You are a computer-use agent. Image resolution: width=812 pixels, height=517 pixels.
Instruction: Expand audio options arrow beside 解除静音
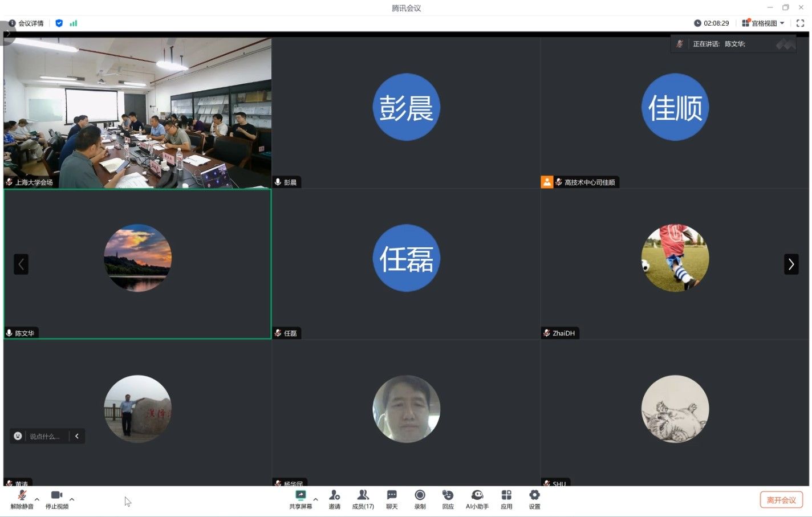click(x=37, y=499)
